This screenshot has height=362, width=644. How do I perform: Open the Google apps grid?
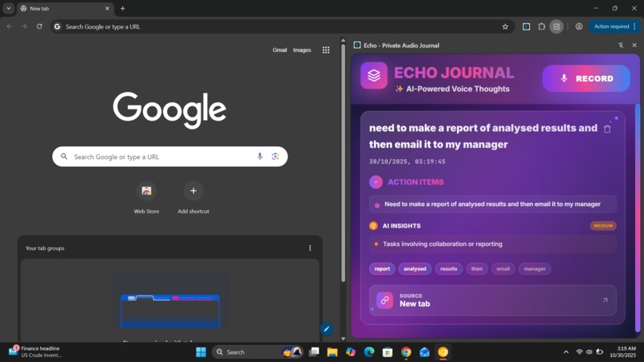326,50
